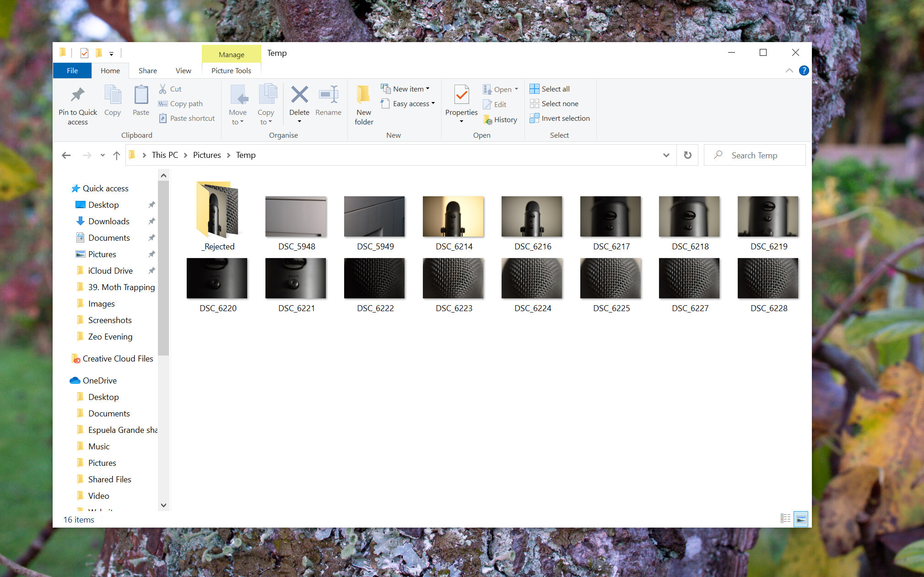Switch to large thumbnails view button
This screenshot has height=577, width=924.
pyautogui.click(x=801, y=518)
